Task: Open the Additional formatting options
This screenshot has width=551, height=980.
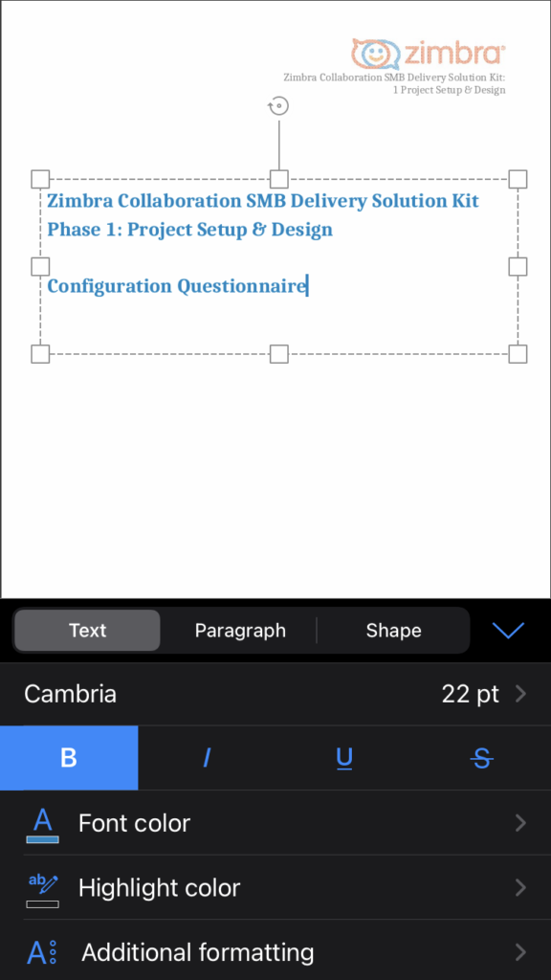Action: coord(197,952)
